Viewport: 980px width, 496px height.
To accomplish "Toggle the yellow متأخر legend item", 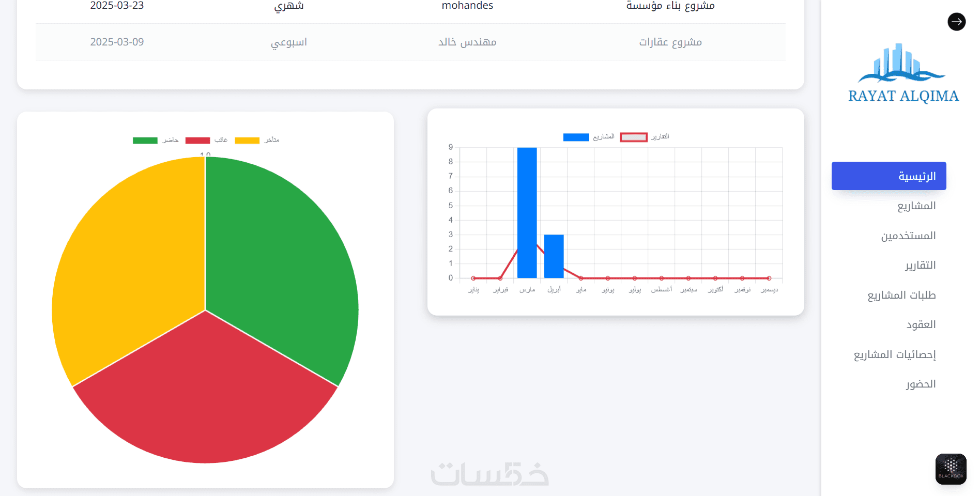I will 257,140.
